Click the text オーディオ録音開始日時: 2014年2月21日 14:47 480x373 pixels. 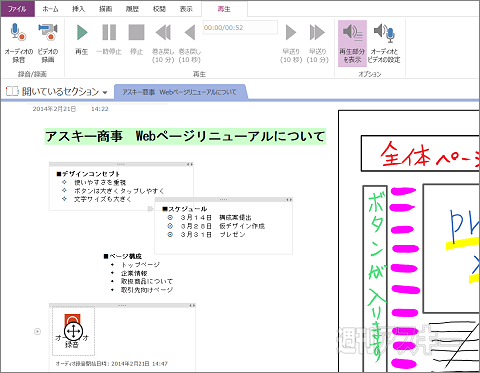point(111,364)
